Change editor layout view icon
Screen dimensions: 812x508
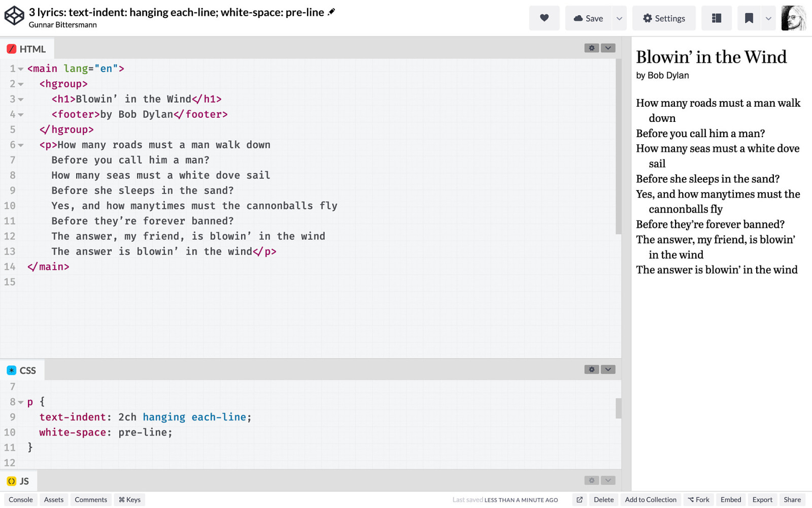click(716, 18)
